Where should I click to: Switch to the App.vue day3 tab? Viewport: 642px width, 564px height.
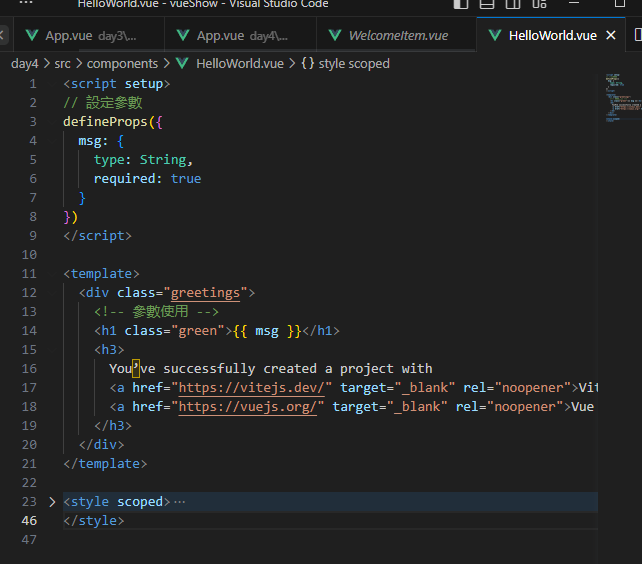tap(89, 35)
